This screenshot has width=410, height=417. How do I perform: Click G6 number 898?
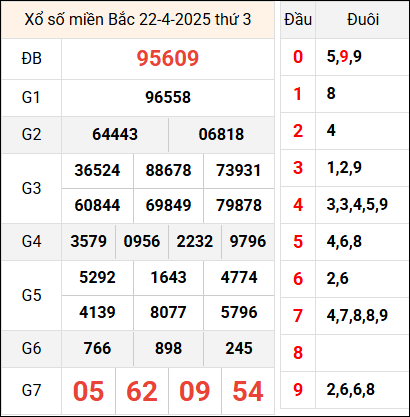click(x=168, y=348)
